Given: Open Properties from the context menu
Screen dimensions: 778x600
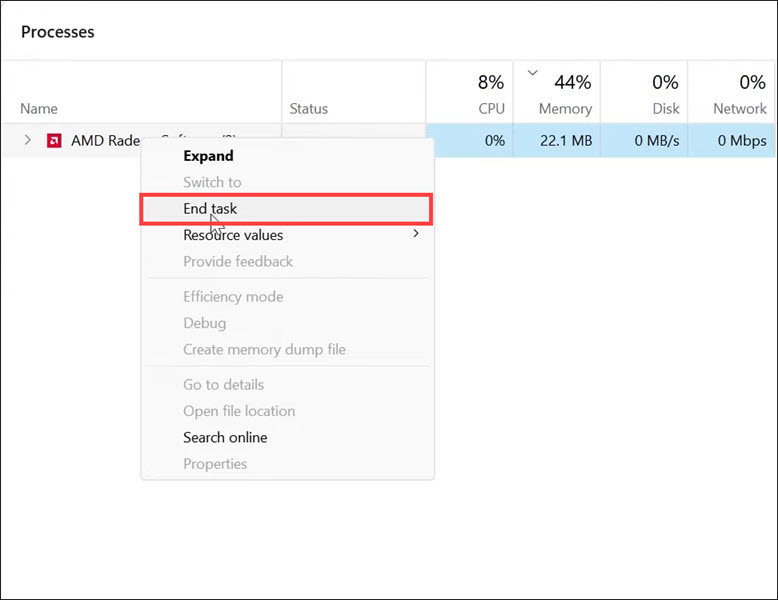Looking at the screenshot, I should tap(215, 464).
